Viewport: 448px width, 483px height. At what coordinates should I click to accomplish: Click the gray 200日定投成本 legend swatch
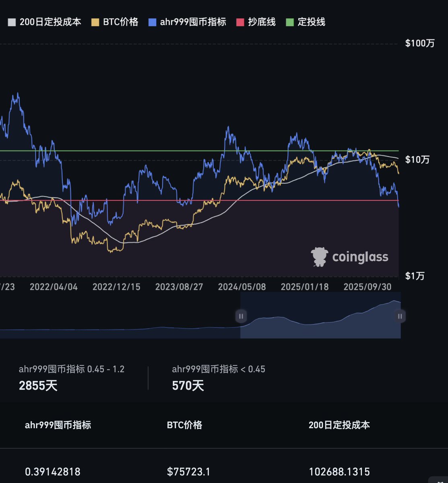[x=11, y=23]
